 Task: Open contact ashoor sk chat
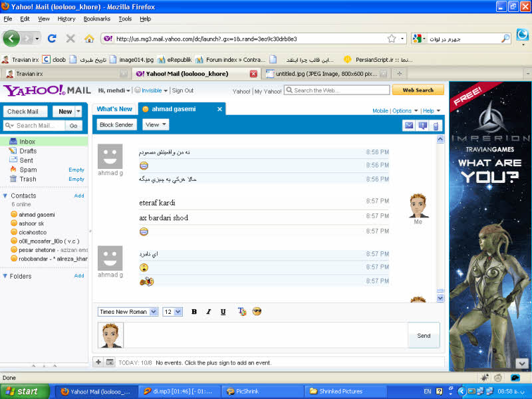coord(31,223)
